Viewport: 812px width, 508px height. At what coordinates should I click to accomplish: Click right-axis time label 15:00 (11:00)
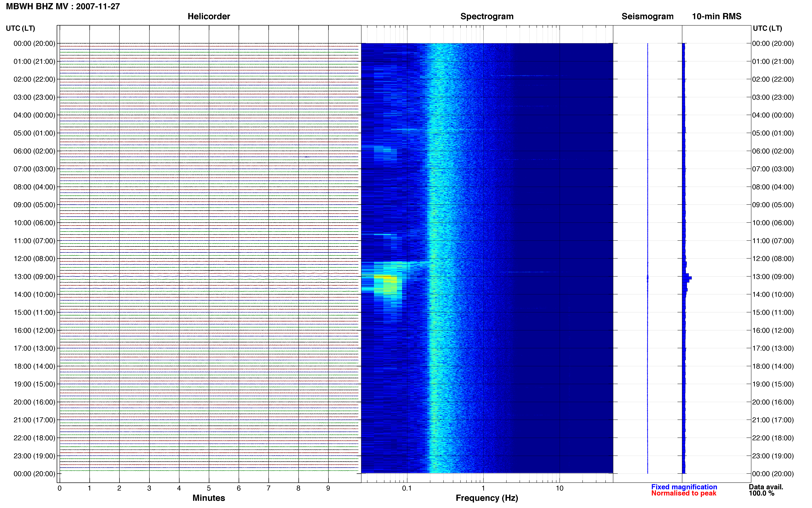[x=773, y=312]
